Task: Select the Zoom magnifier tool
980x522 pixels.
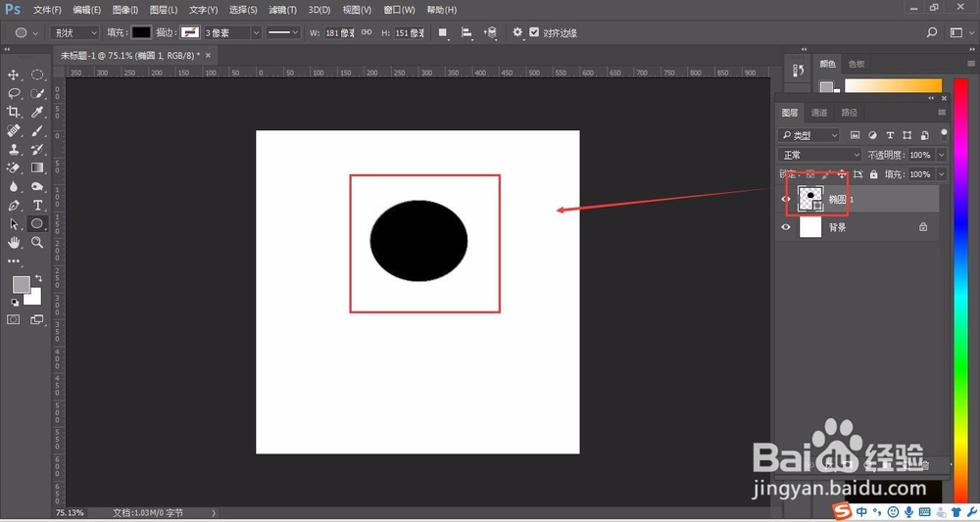Action: tap(37, 242)
